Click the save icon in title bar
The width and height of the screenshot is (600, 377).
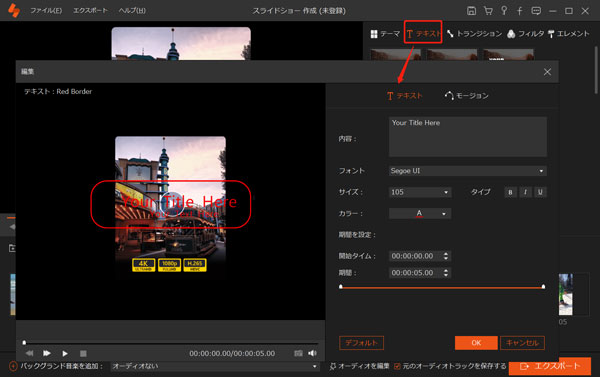[x=471, y=11]
